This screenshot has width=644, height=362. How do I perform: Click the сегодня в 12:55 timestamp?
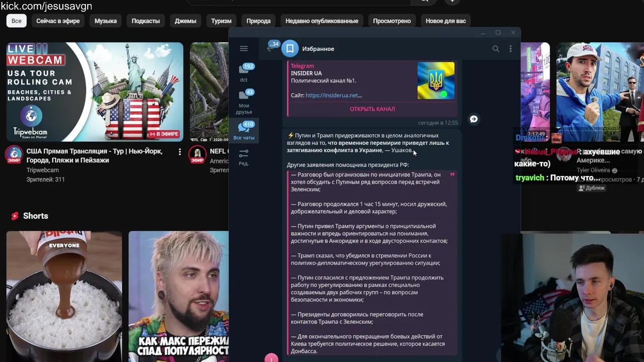point(438,123)
